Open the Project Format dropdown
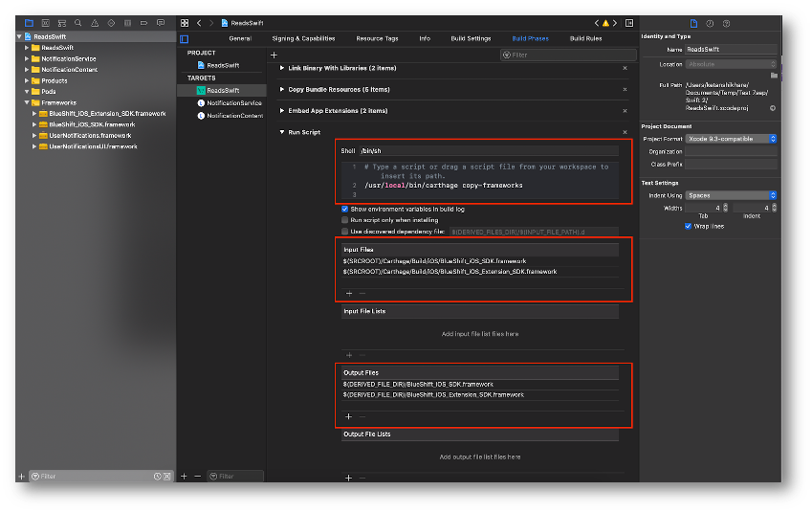This screenshot has width=812, height=512. (731, 139)
